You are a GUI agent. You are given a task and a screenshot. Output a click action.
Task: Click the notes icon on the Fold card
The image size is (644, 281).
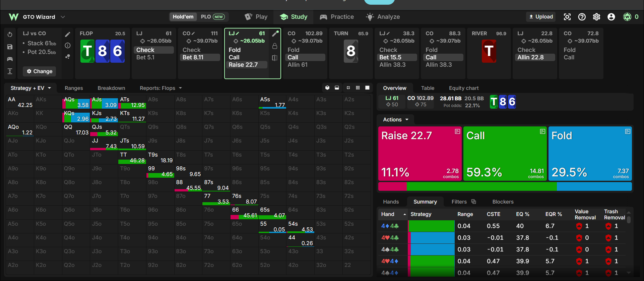click(628, 131)
